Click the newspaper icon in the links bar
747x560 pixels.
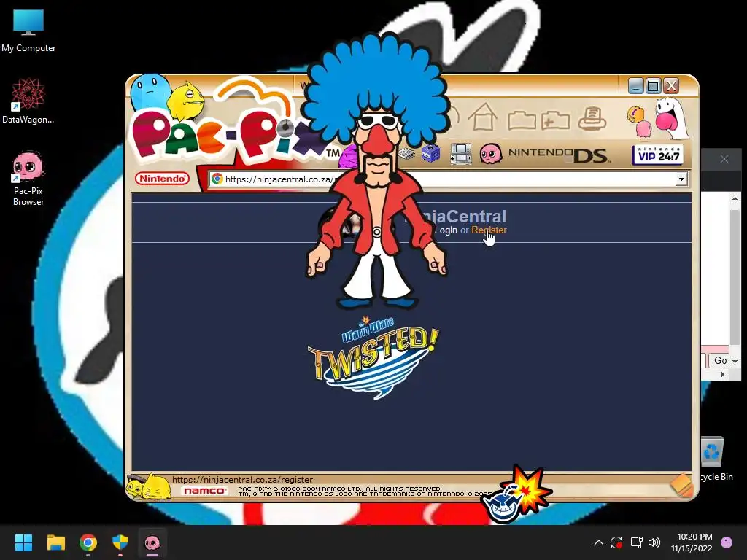pyautogui.click(x=406, y=154)
